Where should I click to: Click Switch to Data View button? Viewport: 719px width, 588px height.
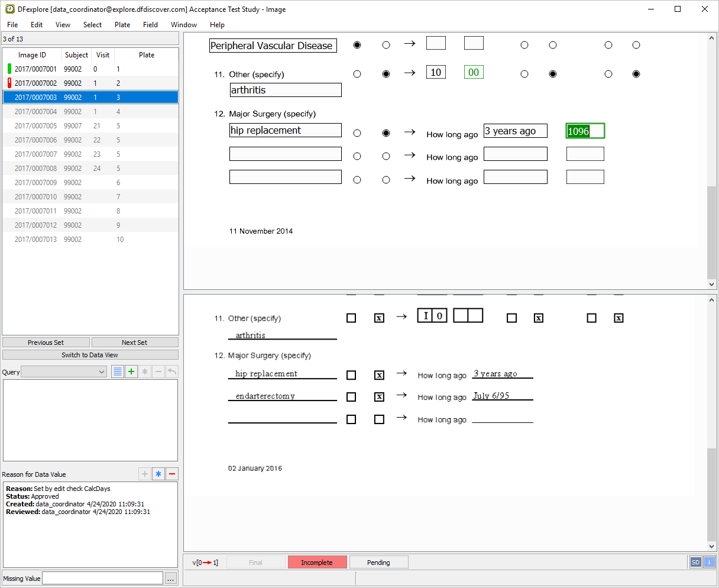pyautogui.click(x=90, y=355)
